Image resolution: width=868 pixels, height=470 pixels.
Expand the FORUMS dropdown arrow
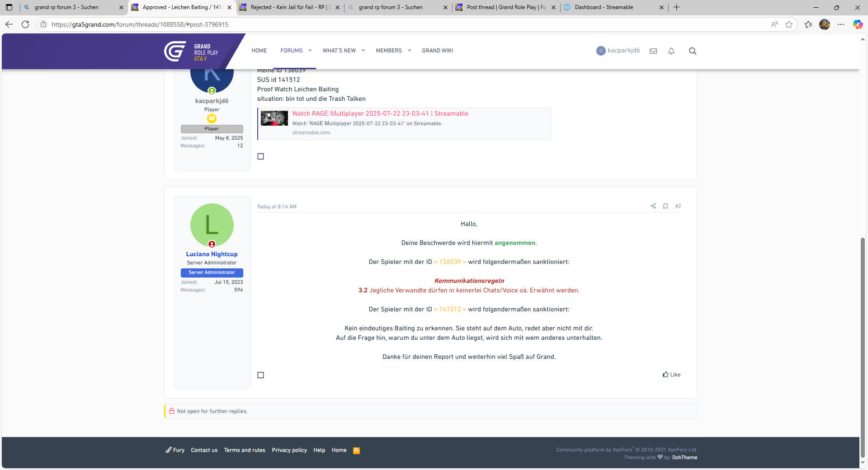[310, 51]
